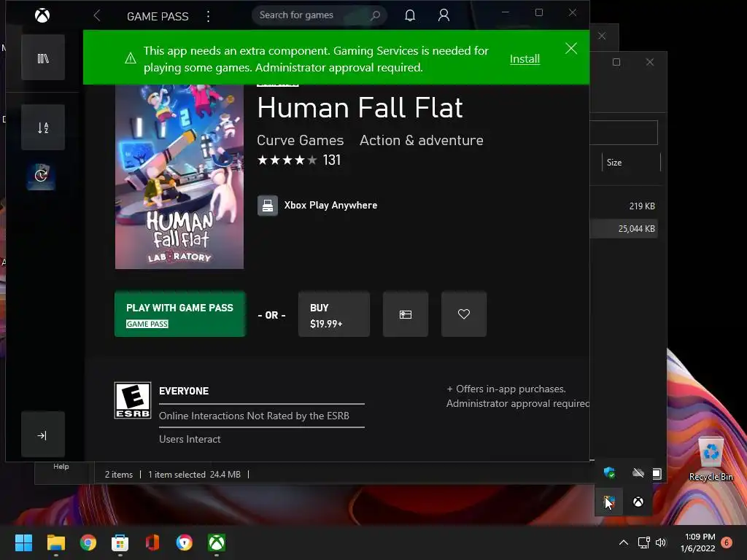Go back with the arrow icon
This screenshot has height=560, width=747.
pos(97,16)
